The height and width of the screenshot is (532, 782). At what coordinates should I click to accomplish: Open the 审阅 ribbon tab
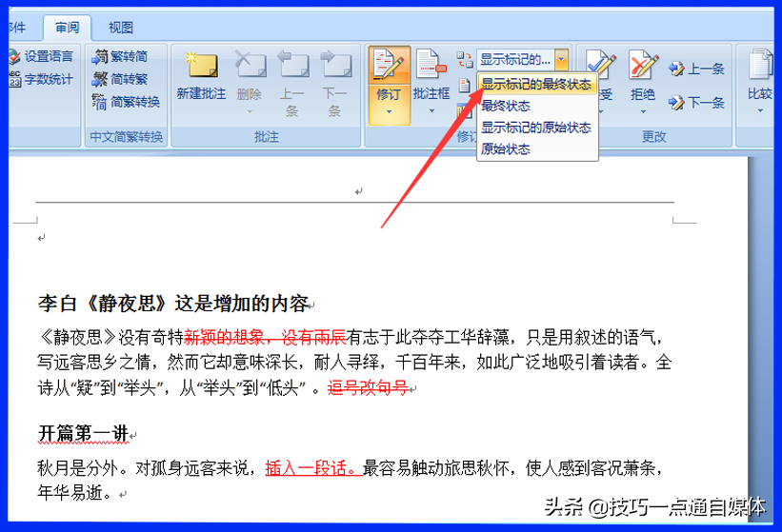click(x=67, y=28)
